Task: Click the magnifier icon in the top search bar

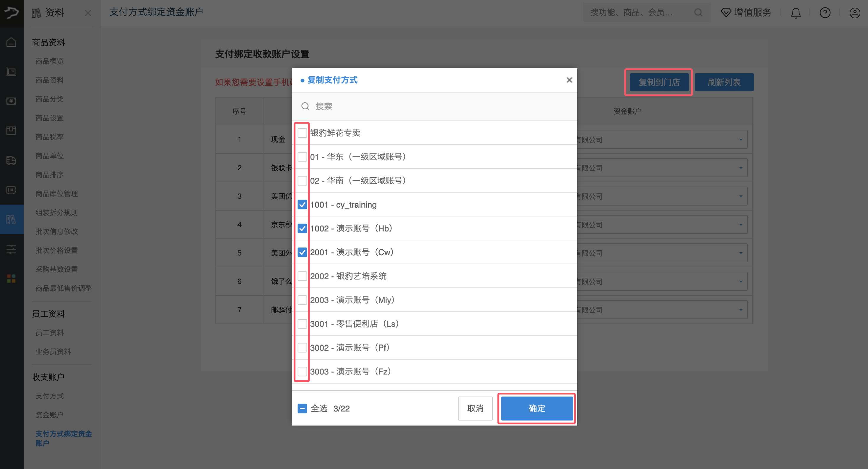Action: [x=698, y=13]
